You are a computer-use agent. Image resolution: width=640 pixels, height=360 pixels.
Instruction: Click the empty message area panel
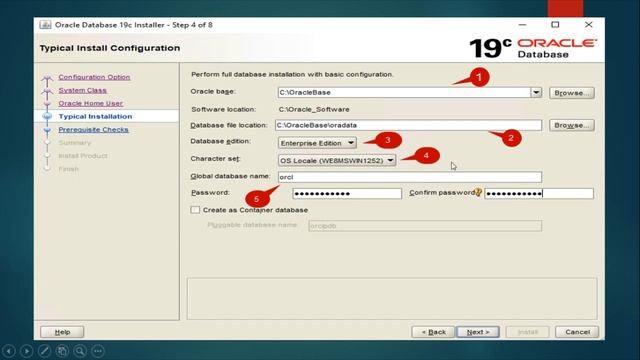[392, 299]
